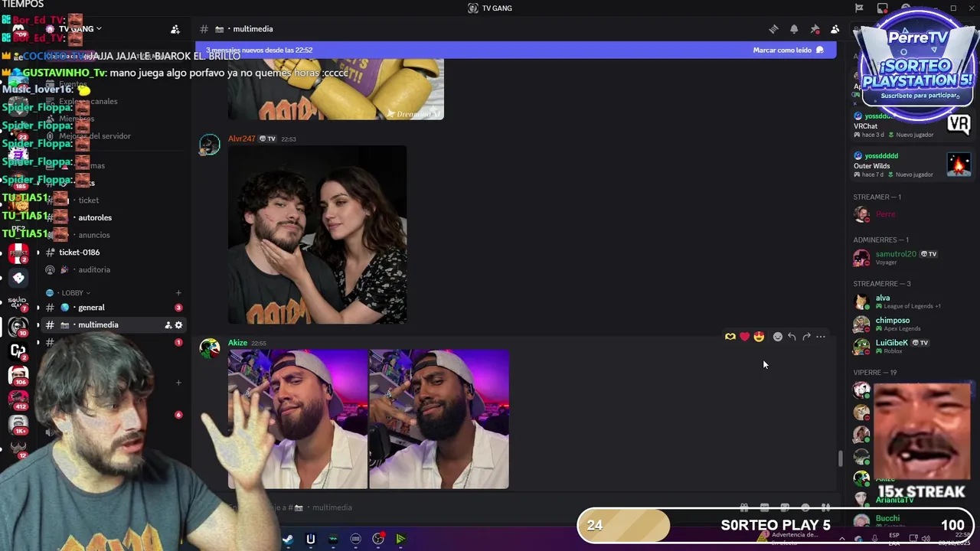Open the TV GANG server dropdown menu
980x551 pixels.
click(80, 29)
